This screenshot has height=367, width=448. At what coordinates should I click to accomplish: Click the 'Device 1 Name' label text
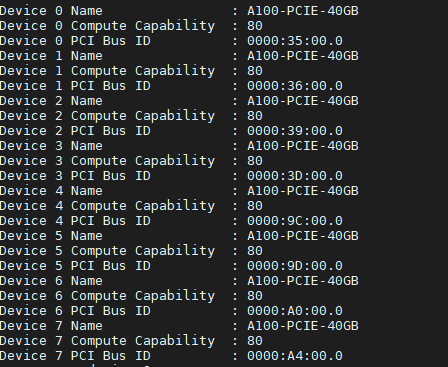[x=51, y=56]
